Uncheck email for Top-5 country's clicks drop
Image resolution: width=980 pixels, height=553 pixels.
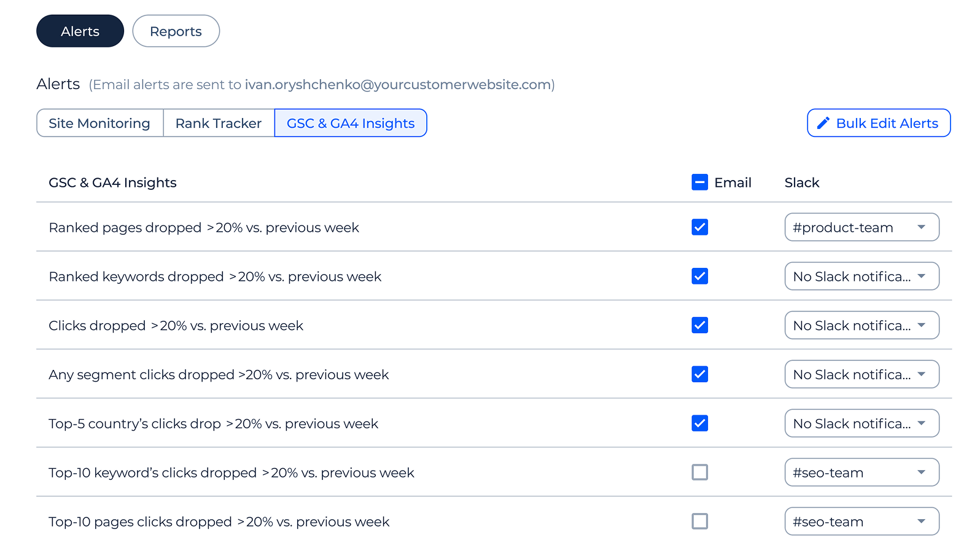click(x=699, y=423)
